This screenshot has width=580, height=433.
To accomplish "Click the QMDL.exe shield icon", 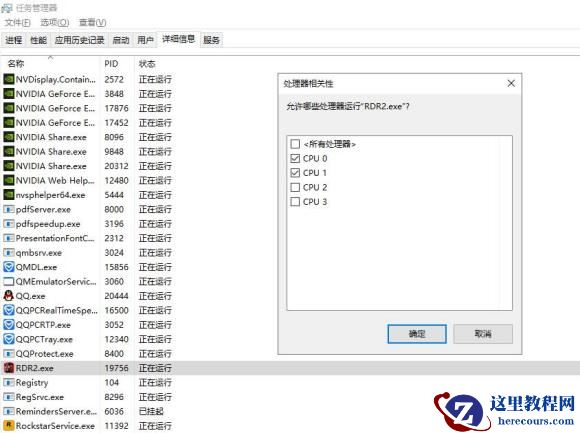I will [9, 267].
